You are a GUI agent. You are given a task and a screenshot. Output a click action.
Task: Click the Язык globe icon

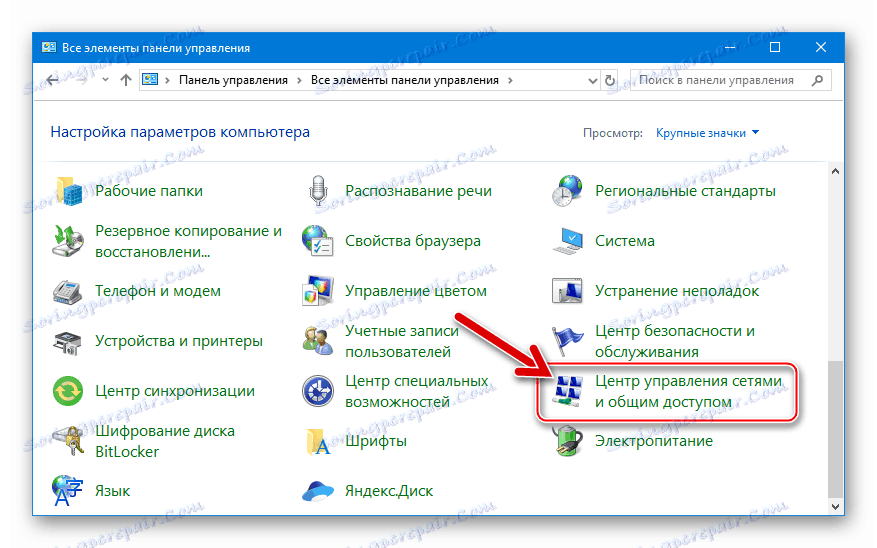tap(67, 490)
